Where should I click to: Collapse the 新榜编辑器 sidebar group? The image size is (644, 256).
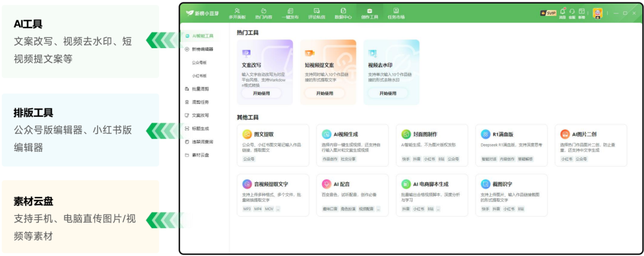pos(200,49)
